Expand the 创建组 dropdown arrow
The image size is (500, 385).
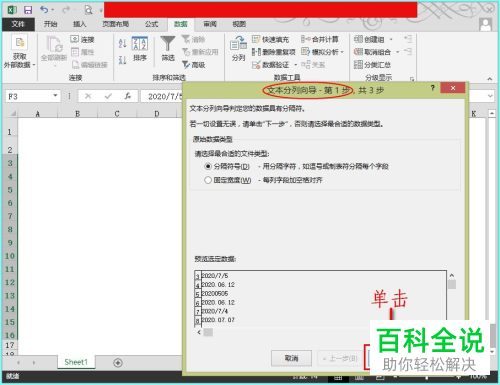(391, 39)
